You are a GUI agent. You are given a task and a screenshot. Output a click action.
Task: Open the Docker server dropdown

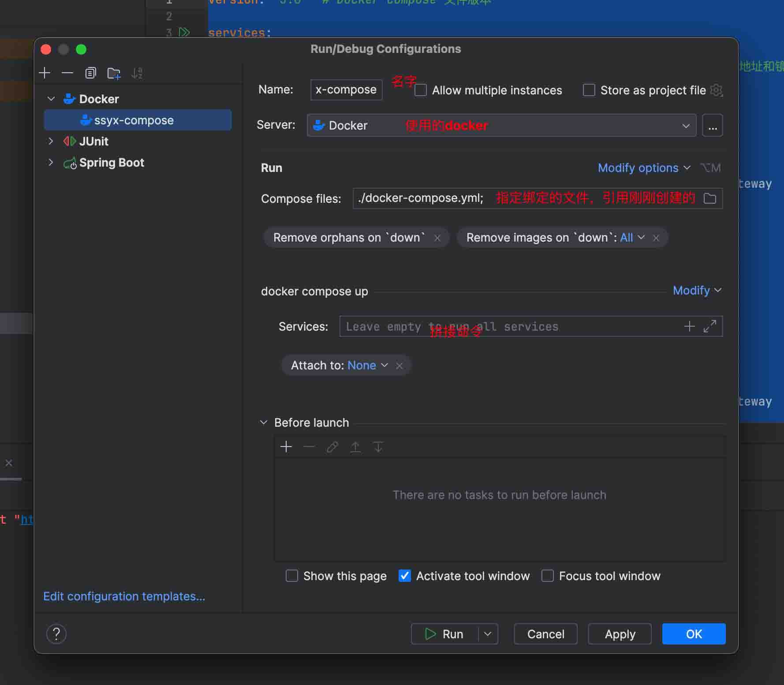[502, 126]
